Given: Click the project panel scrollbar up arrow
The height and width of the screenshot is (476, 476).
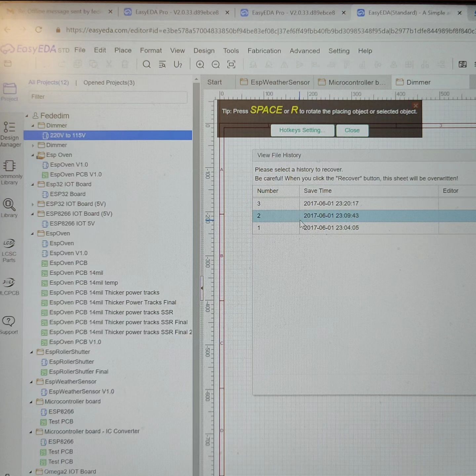Looking at the screenshot, I should 196,79.
